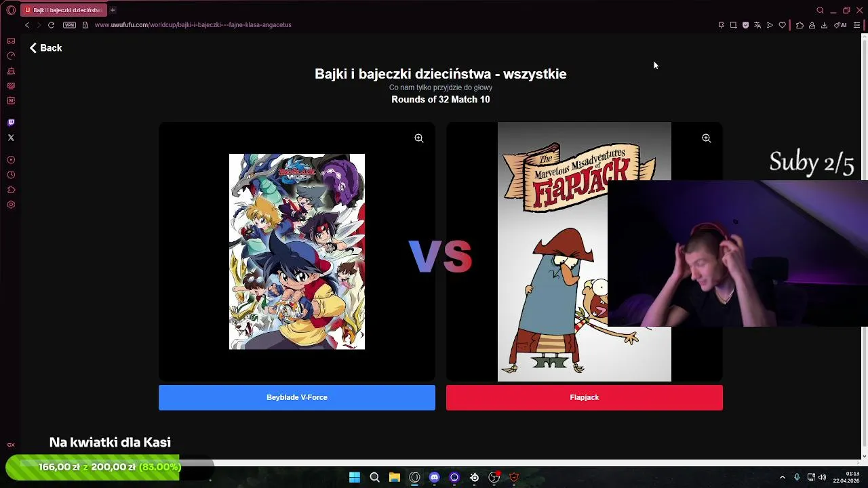868x488 pixels.
Task: Open the Easy Setup sliders menu
Action: (x=856, y=25)
